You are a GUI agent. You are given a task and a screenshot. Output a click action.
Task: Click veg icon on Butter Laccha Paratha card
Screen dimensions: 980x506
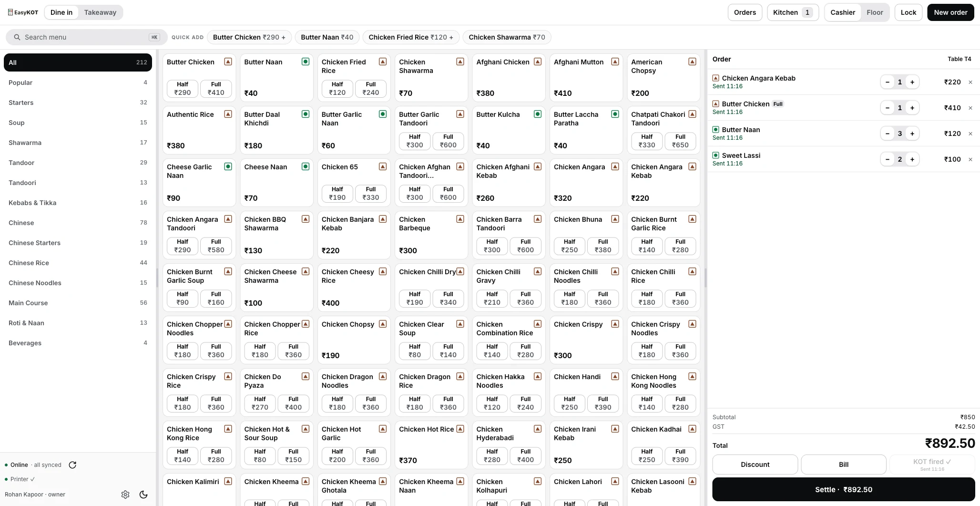[x=615, y=114]
